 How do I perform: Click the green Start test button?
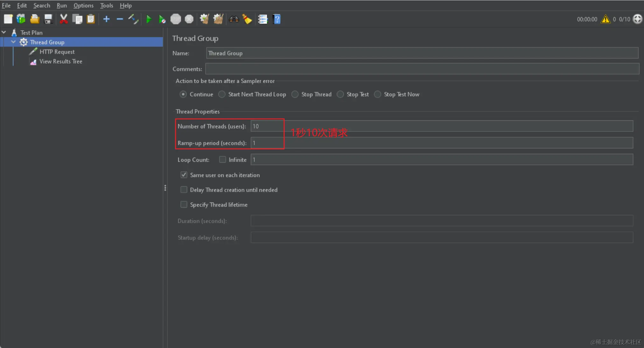149,19
